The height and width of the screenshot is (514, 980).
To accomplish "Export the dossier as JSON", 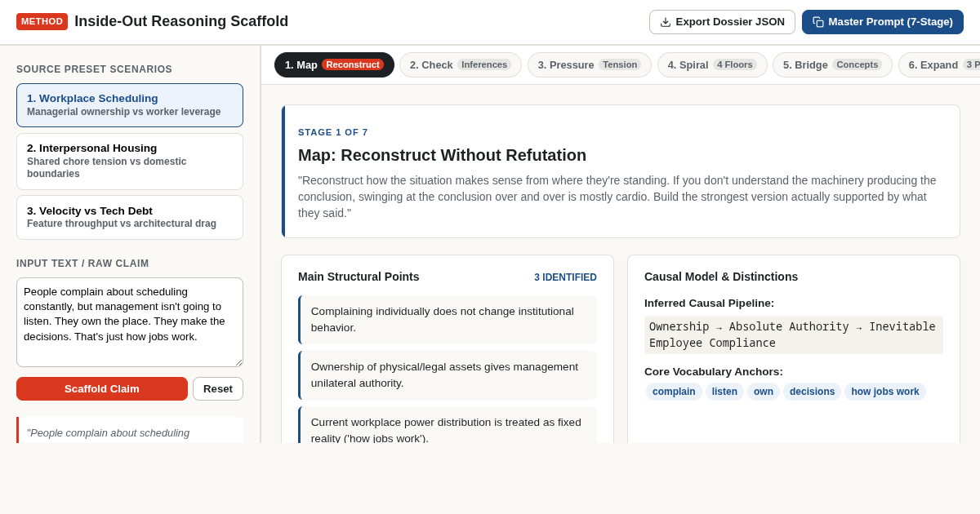I will pyautogui.click(x=722, y=22).
